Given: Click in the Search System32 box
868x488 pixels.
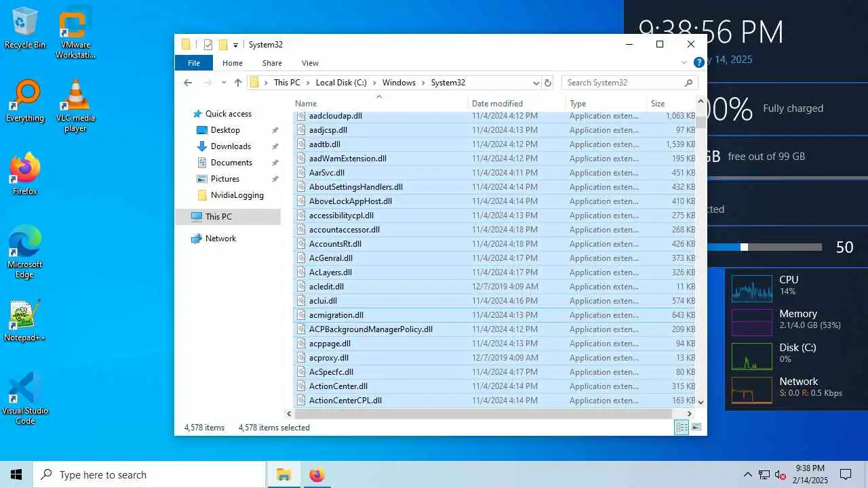Looking at the screenshot, I should click(x=629, y=83).
